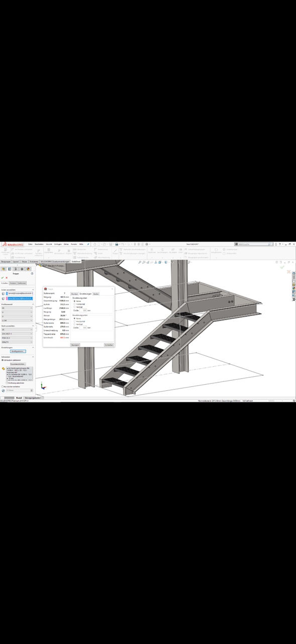Switch to the Stufen tab in dialog
Image resolution: width=296 pixels, height=644 pixels.
(x=96, y=294)
